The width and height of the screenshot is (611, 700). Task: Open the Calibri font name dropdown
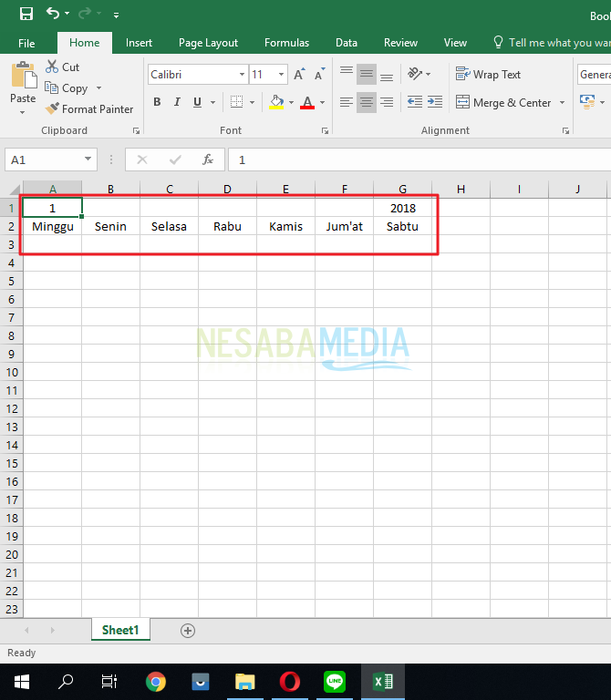click(242, 74)
